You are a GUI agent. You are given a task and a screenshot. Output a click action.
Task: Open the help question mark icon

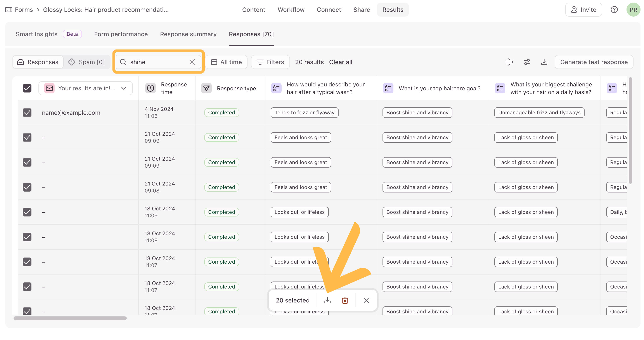[x=614, y=10]
